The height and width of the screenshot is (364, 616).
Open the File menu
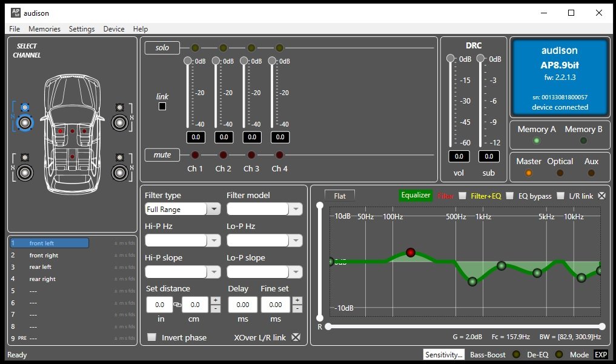(x=15, y=29)
